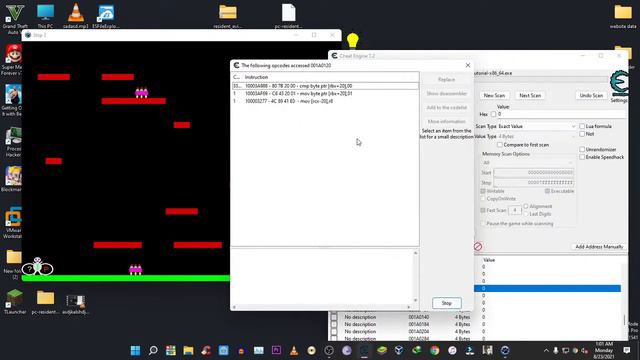Open the pc-resident folder at desktop bottom
The height and width of the screenshot is (360, 640).
click(x=45, y=301)
